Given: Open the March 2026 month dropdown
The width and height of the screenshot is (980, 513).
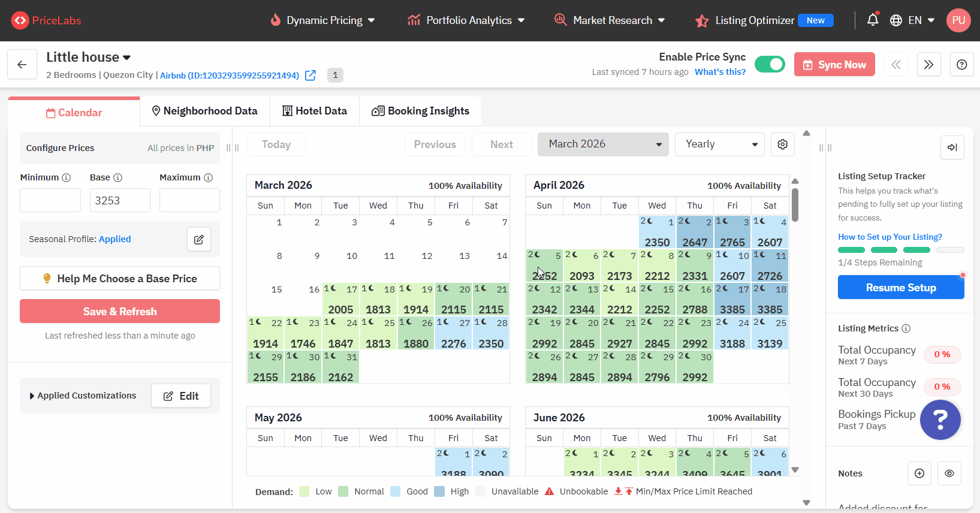Looking at the screenshot, I should 603,144.
